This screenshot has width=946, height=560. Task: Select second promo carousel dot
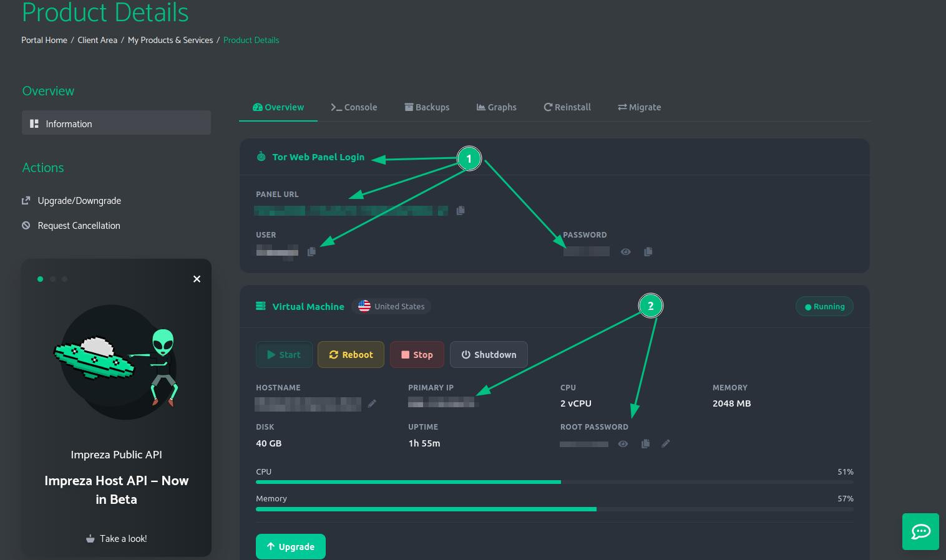pos(52,279)
